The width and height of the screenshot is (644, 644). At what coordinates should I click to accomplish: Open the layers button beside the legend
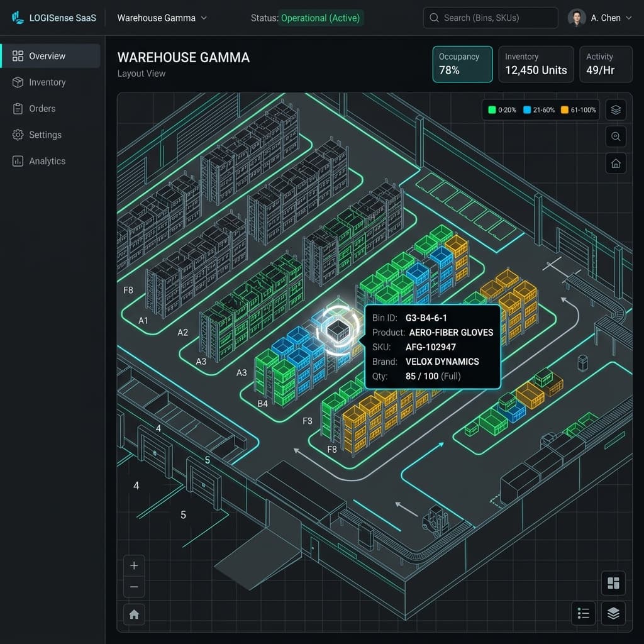pos(616,109)
